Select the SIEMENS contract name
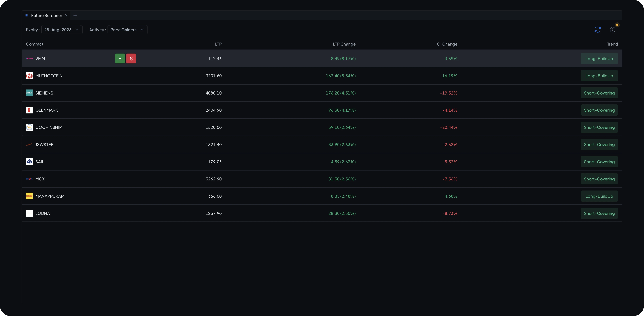Viewport: 644px width, 316px height. coord(44,93)
